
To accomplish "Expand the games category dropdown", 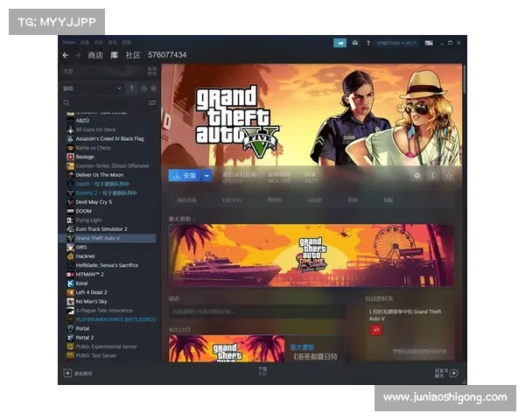I will (119, 88).
